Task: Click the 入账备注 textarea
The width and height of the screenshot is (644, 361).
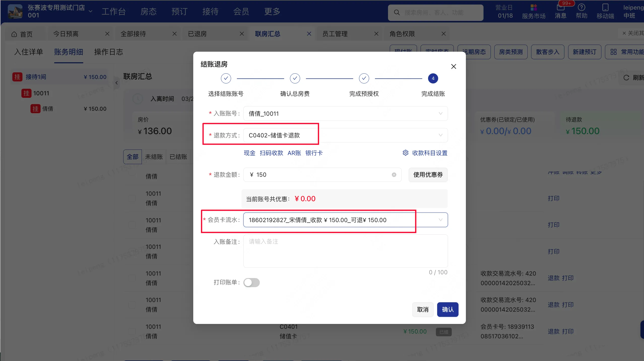Action: pos(345,251)
